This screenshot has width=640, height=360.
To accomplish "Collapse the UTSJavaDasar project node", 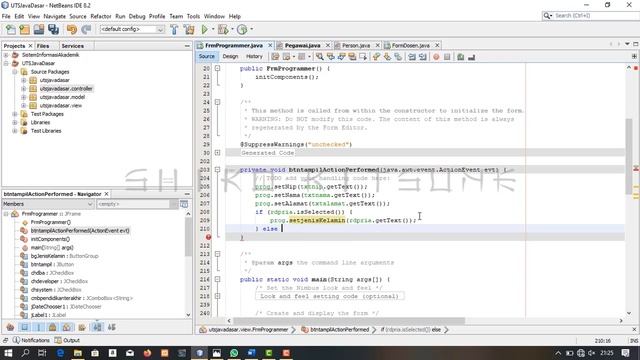I will point(6,63).
